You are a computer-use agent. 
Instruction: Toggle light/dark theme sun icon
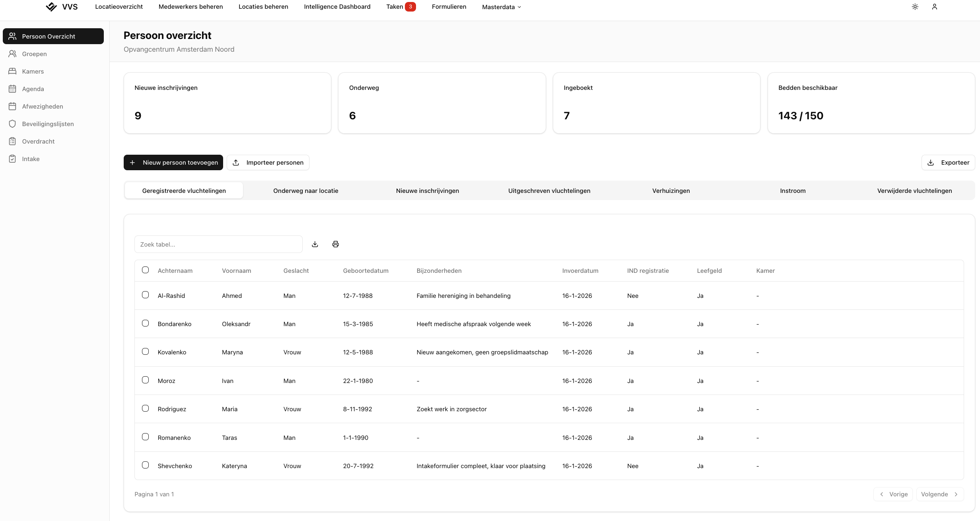(x=915, y=7)
